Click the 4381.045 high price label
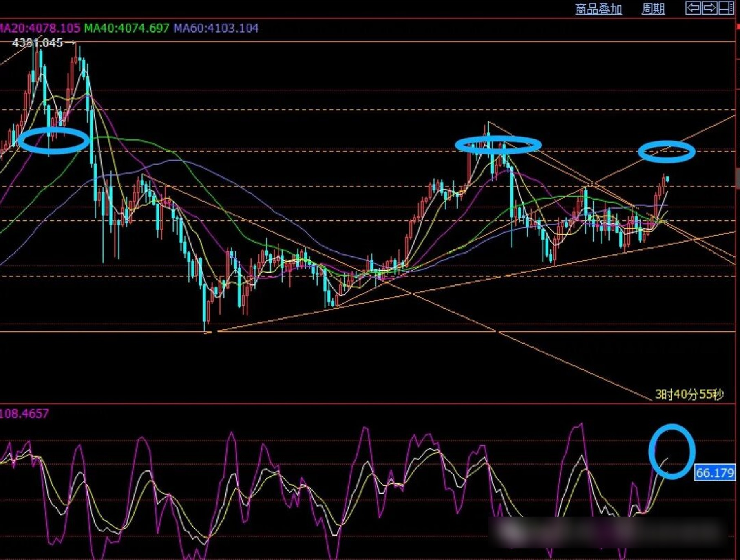 pyautogui.click(x=38, y=43)
